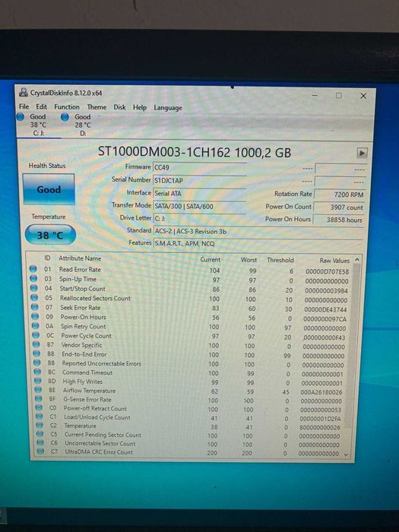Click the Good health status button
Viewport: 399px width, 532px height.
pos(49,189)
